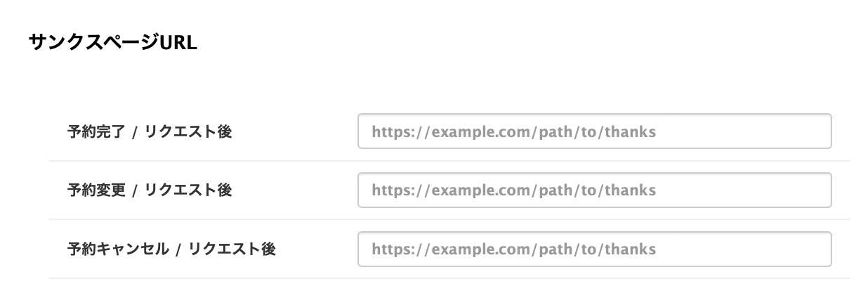868x305 pixels.
Task: Click the 予約変更 / リクエスト後 label
Action: 150,190
